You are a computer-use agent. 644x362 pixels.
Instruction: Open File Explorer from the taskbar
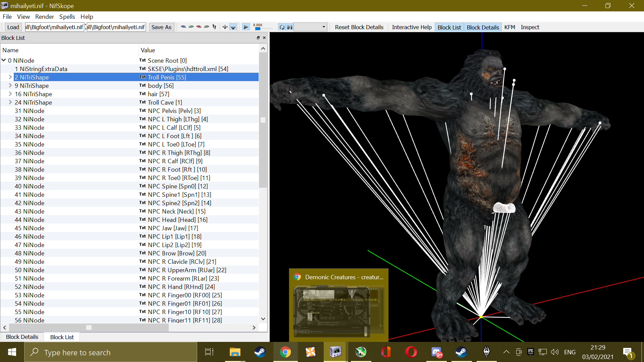235,352
